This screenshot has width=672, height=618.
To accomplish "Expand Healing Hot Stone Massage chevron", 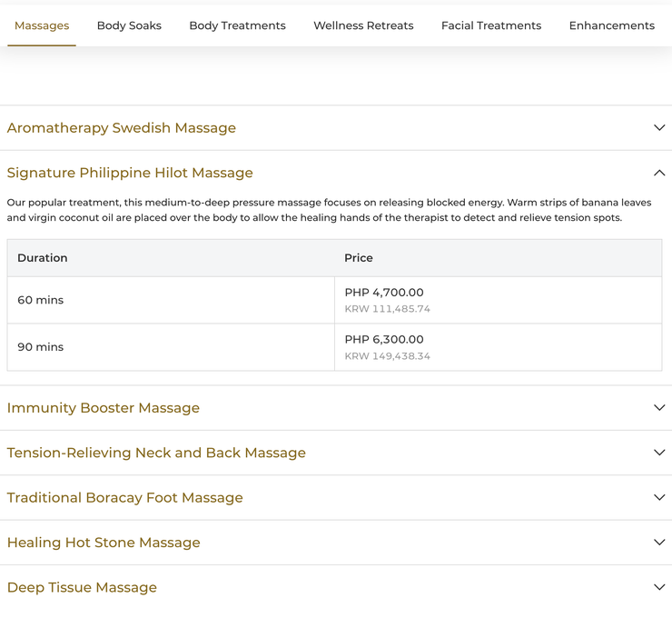I will tap(659, 542).
